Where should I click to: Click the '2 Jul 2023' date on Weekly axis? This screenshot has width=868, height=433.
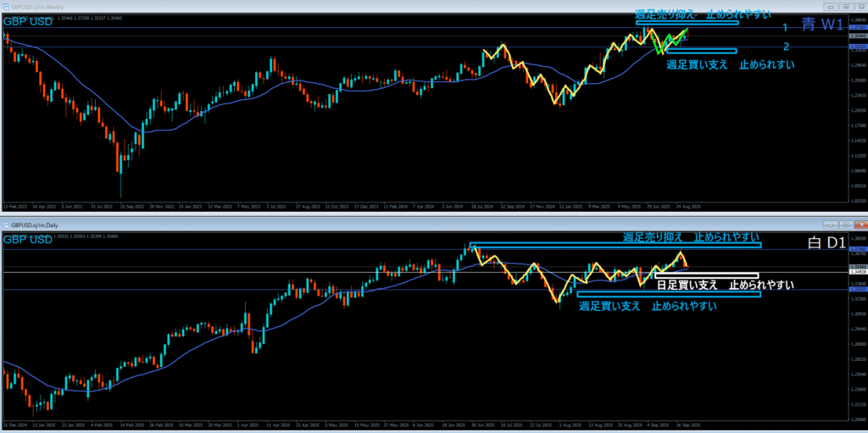pyautogui.click(x=275, y=206)
